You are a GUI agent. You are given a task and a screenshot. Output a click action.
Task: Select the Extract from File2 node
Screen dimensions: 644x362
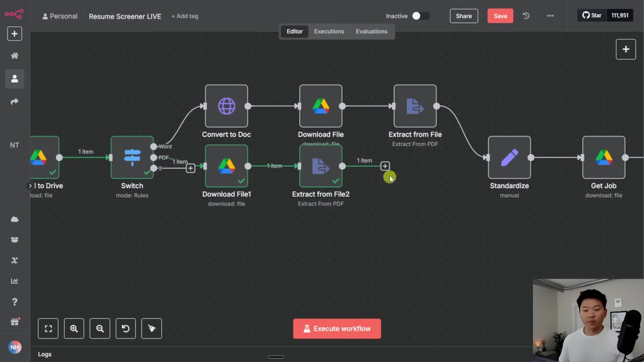click(321, 166)
